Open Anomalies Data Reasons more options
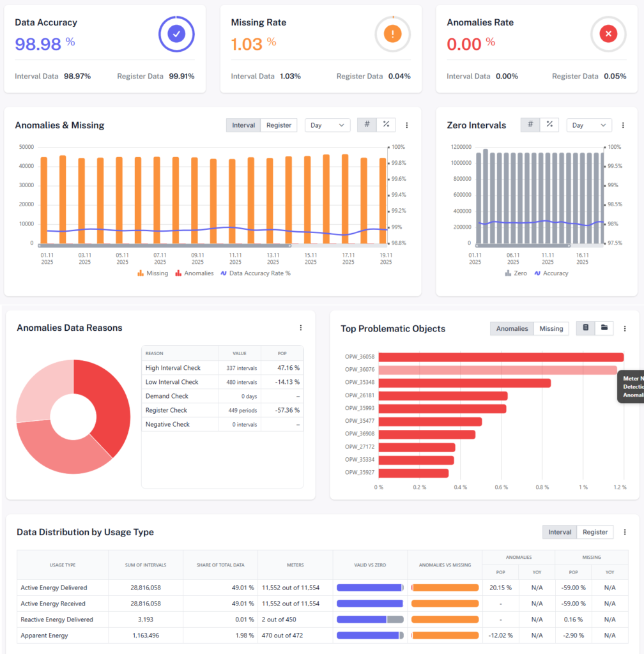The height and width of the screenshot is (654, 644). (x=301, y=328)
